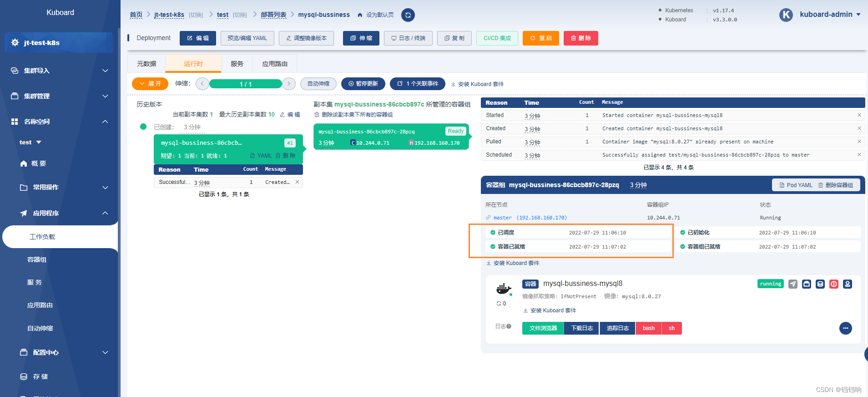Click the blue 伸缩 toolbar button
This screenshot has height=397, width=868.
pyautogui.click(x=361, y=38)
